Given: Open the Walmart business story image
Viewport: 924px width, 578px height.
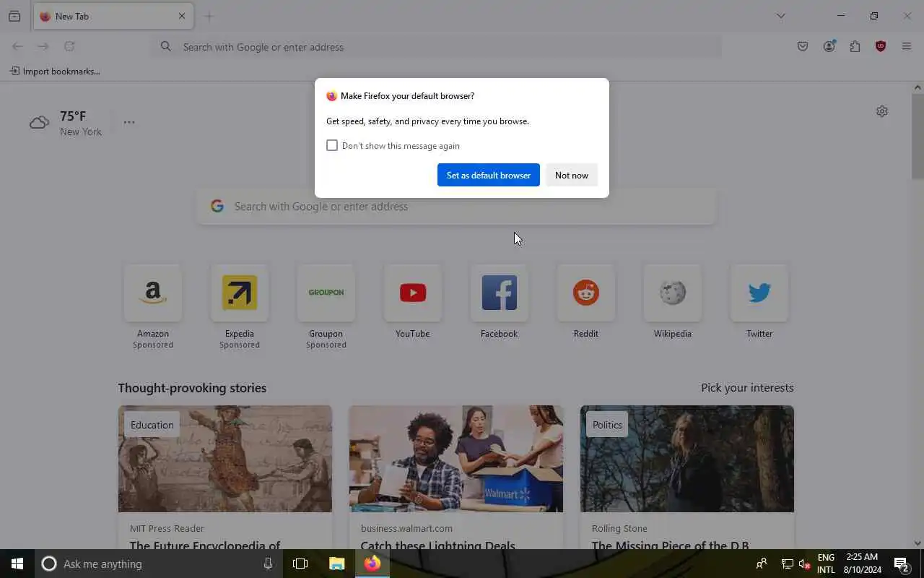Looking at the screenshot, I should coord(456,459).
